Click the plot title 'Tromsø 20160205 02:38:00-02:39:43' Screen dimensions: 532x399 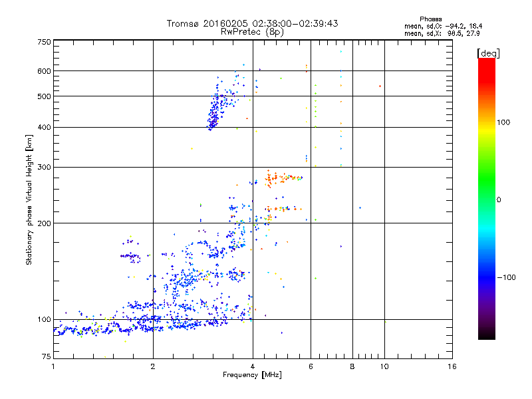pyautogui.click(x=252, y=23)
